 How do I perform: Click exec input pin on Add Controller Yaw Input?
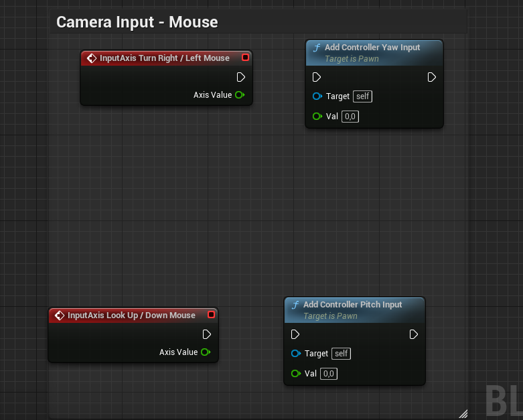(317, 77)
